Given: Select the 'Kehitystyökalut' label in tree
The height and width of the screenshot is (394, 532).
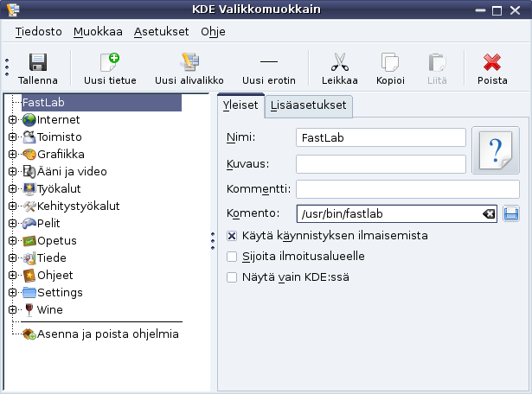Looking at the screenshot, I should [78, 206].
